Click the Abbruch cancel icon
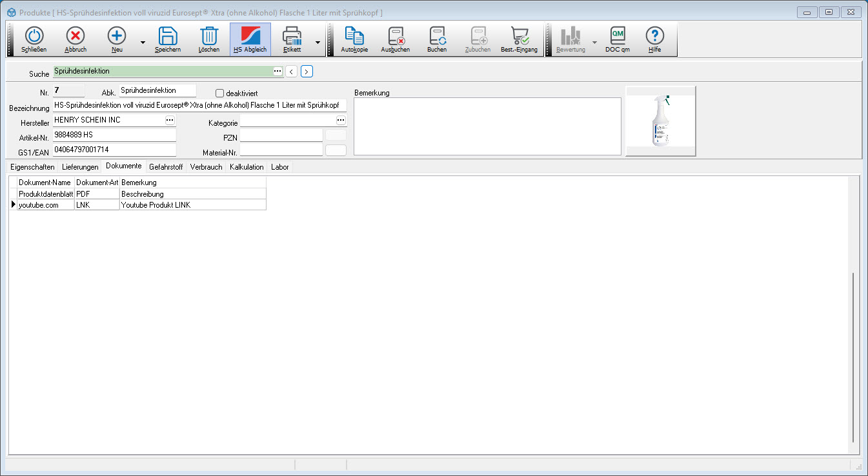This screenshot has width=868, height=476. (x=76, y=37)
